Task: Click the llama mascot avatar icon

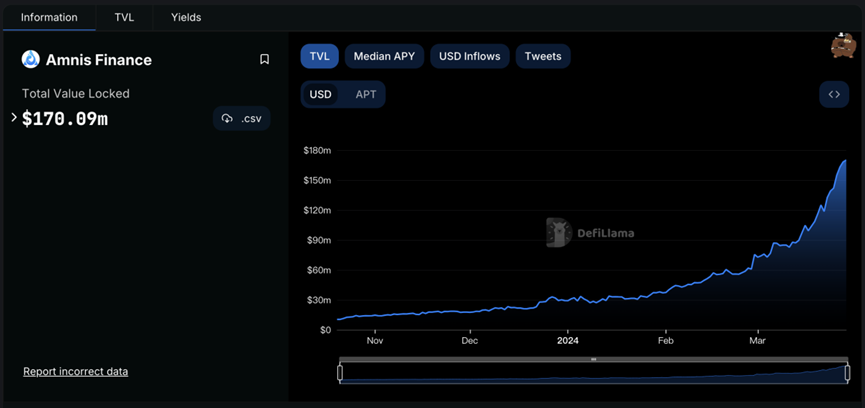Action: (842, 46)
